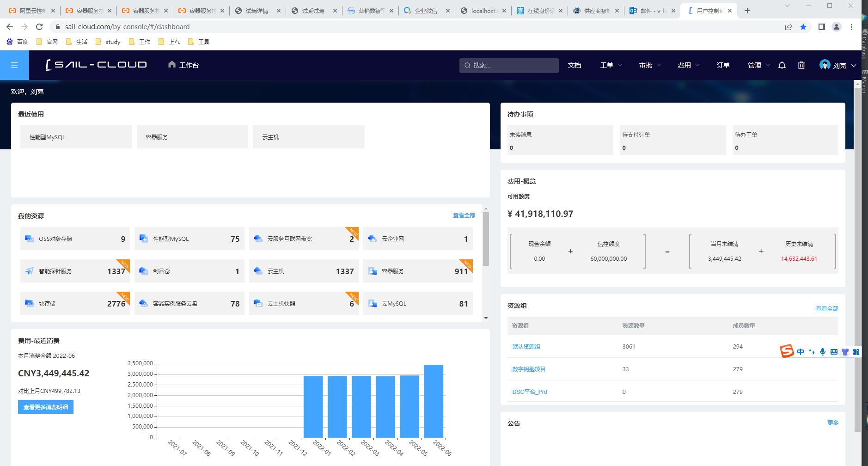
Task: Open the Sogou input method logo icon
Action: [787, 351]
